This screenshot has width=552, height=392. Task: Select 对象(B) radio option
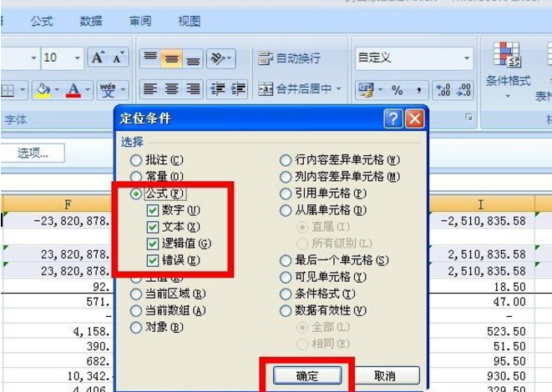(x=157, y=328)
